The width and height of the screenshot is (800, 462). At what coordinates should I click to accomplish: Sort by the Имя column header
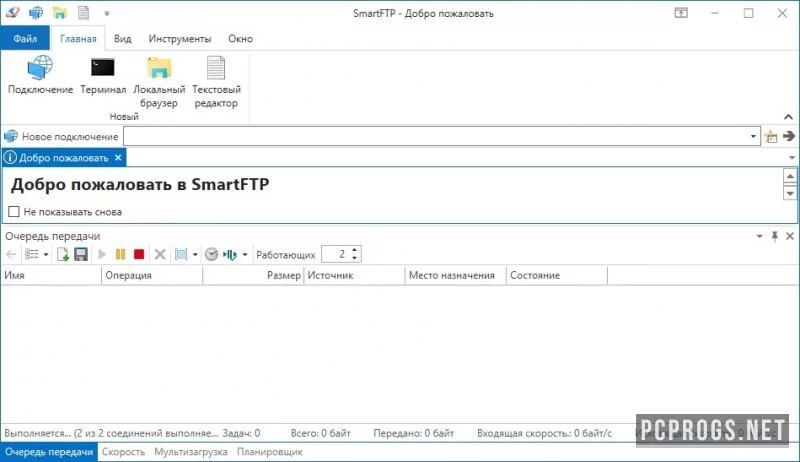point(51,275)
